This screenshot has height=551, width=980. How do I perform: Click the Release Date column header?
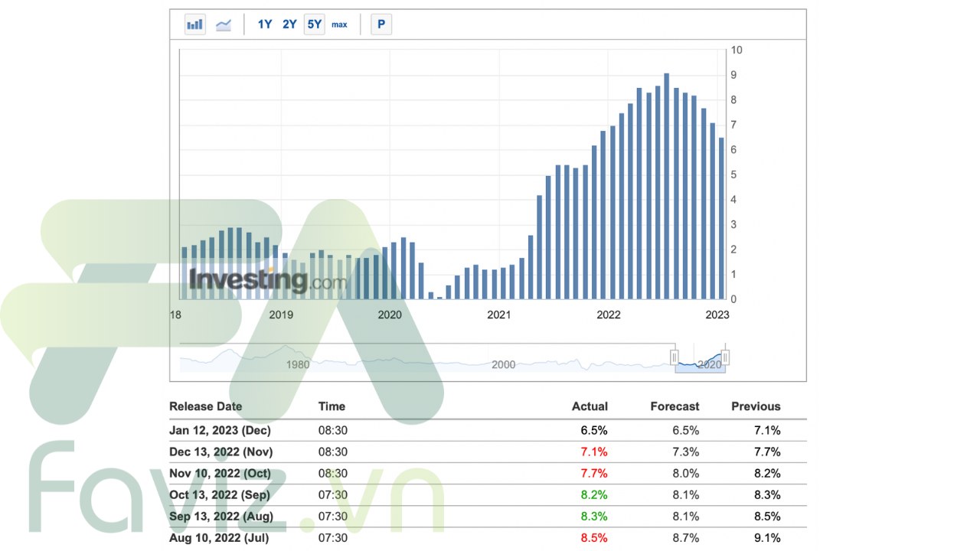click(x=205, y=406)
